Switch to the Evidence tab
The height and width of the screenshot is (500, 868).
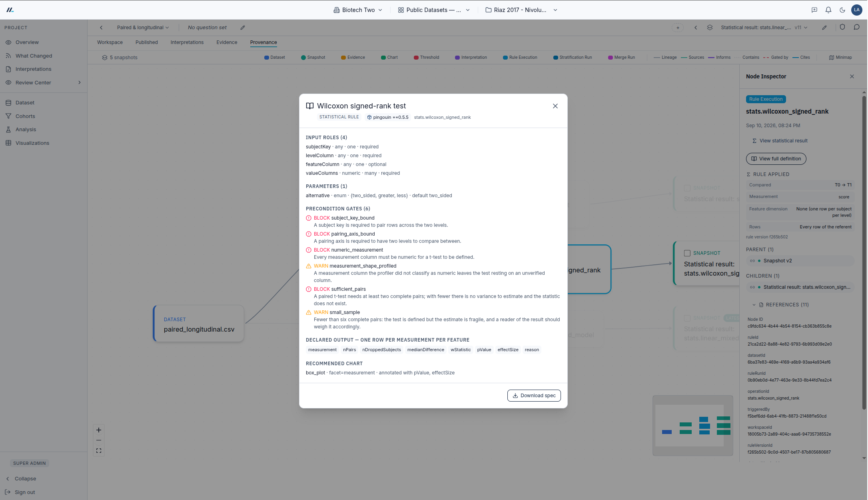coord(227,42)
